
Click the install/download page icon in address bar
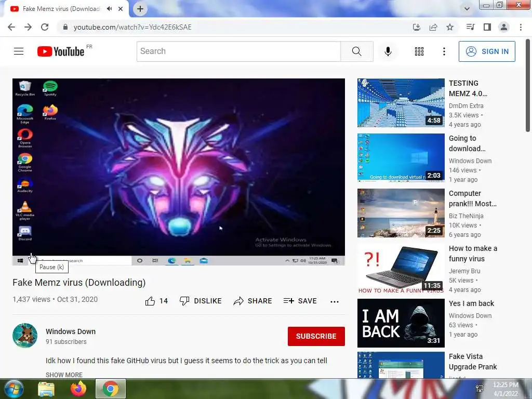click(x=417, y=27)
